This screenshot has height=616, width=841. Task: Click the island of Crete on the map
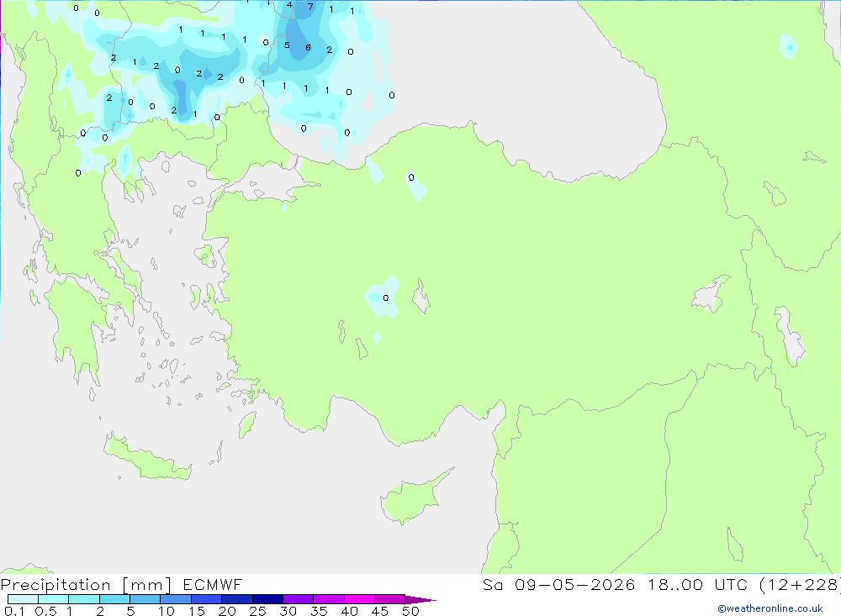(x=145, y=458)
